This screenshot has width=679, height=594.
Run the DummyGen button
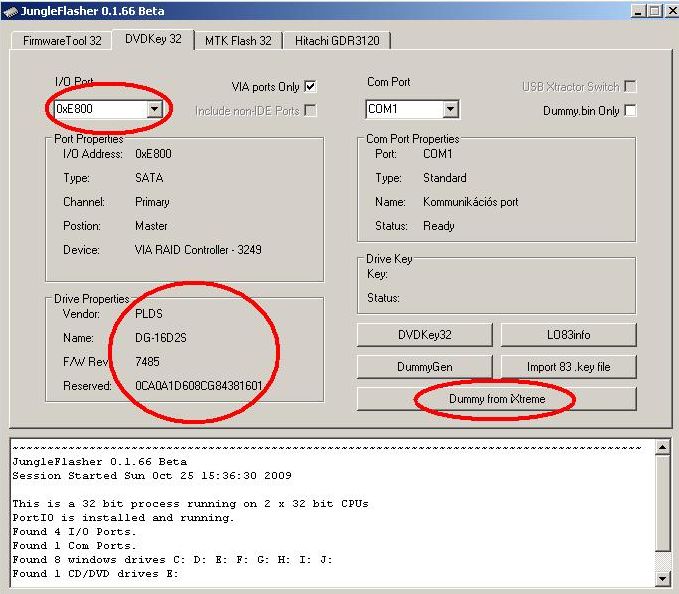[424, 367]
